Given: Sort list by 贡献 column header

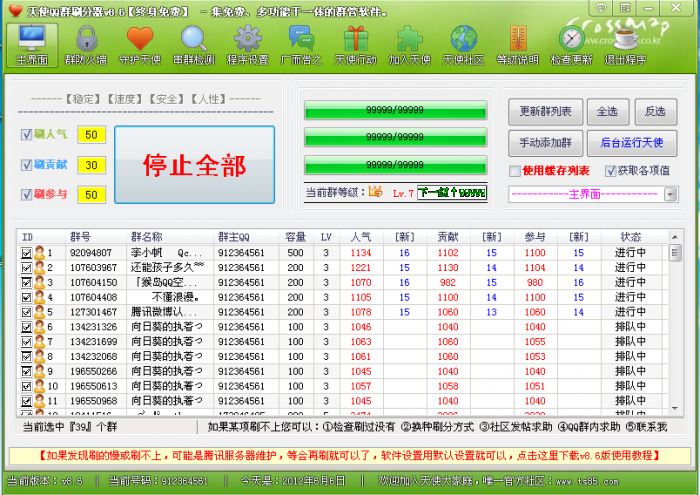Looking at the screenshot, I should [x=448, y=237].
